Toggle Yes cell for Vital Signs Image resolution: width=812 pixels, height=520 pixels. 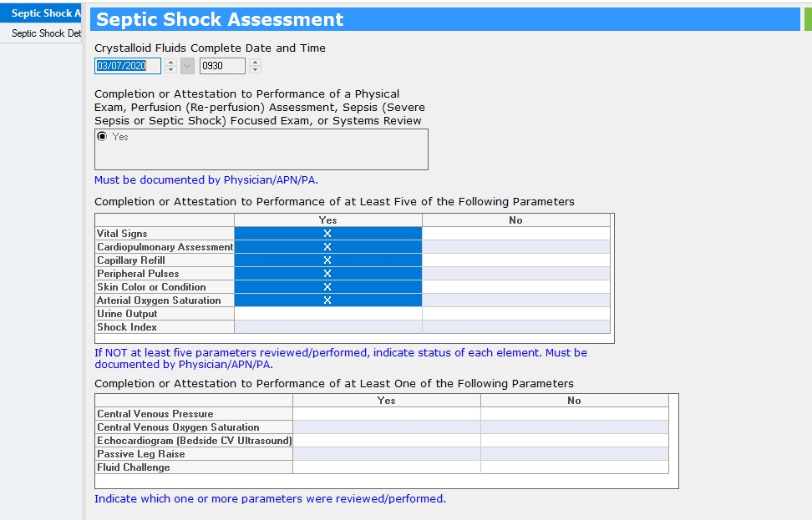click(327, 234)
